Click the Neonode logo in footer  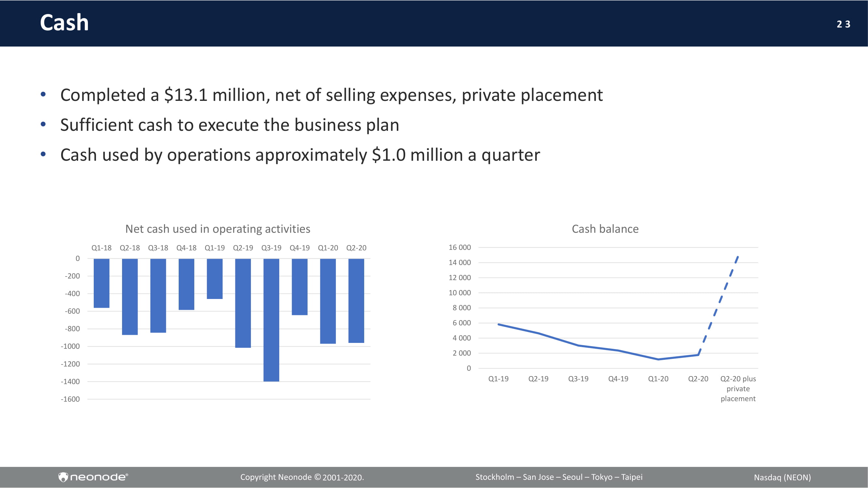coord(93,477)
